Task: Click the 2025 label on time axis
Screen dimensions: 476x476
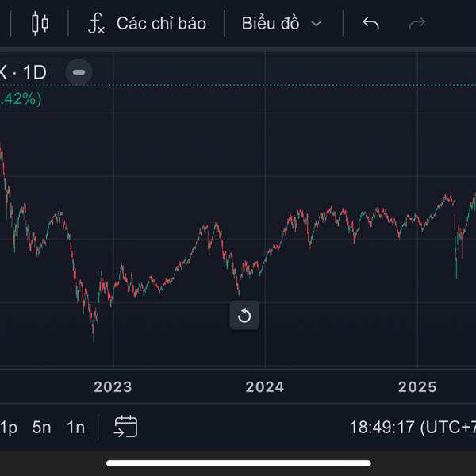Action: (x=417, y=387)
